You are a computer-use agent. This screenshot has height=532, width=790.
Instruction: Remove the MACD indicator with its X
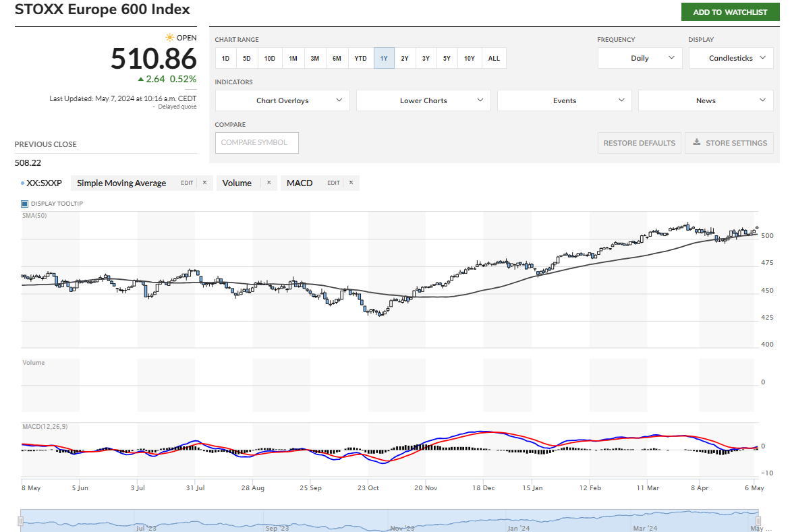(x=351, y=183)
